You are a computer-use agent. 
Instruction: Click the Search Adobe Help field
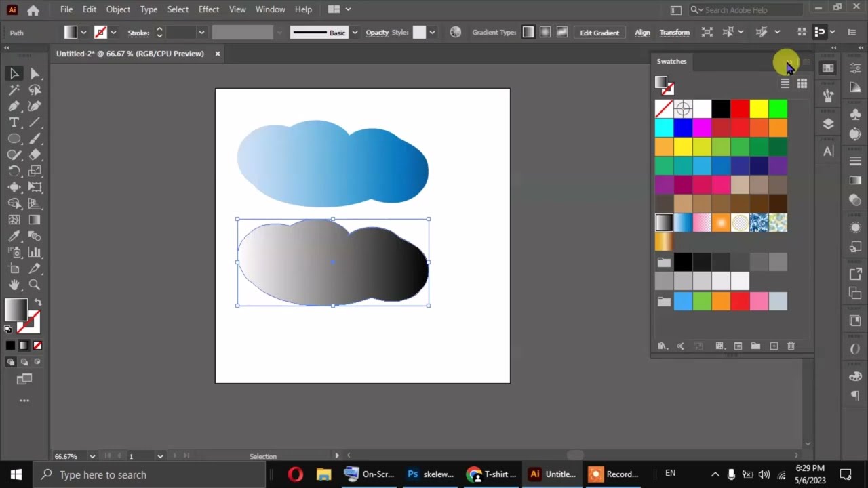coord(745,9)
